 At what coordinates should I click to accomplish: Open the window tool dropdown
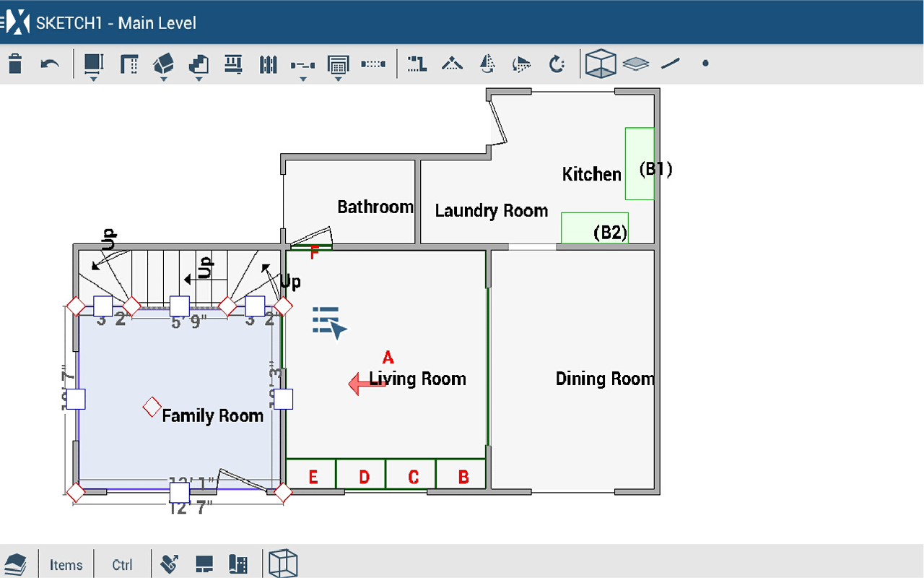338,66
